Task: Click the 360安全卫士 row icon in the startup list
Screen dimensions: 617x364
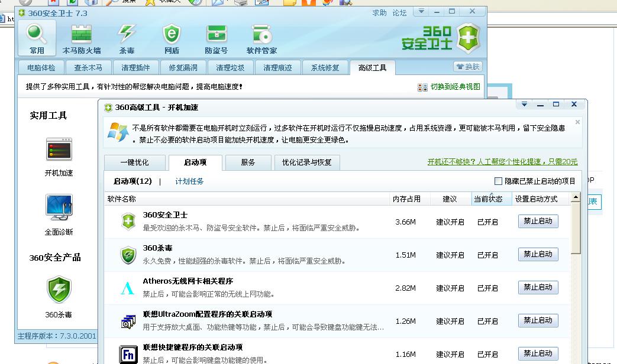Action: click(128, 222)
